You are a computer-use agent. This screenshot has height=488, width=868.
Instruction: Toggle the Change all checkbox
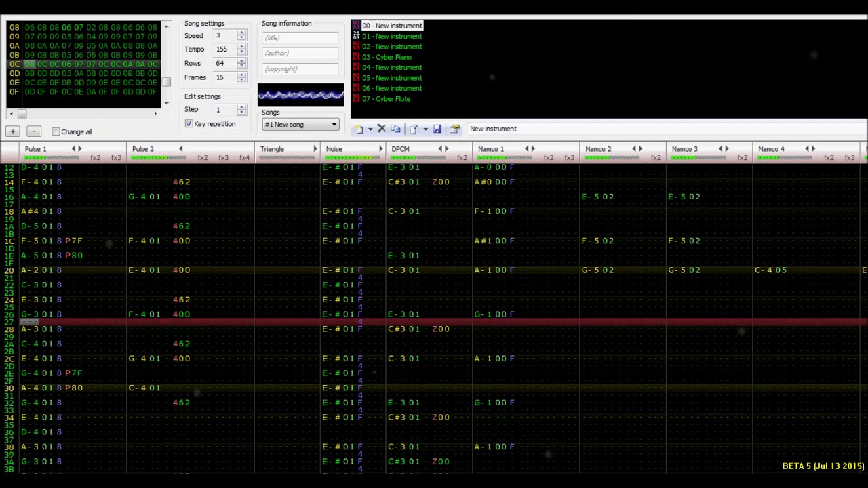point(56,131)
